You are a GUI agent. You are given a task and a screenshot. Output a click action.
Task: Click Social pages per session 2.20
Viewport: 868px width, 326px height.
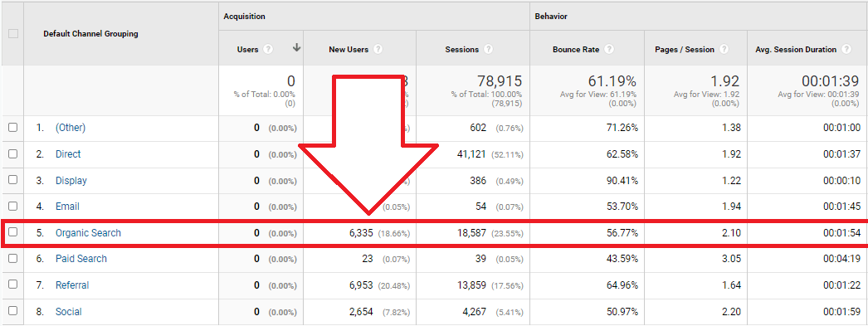(731, 312)
